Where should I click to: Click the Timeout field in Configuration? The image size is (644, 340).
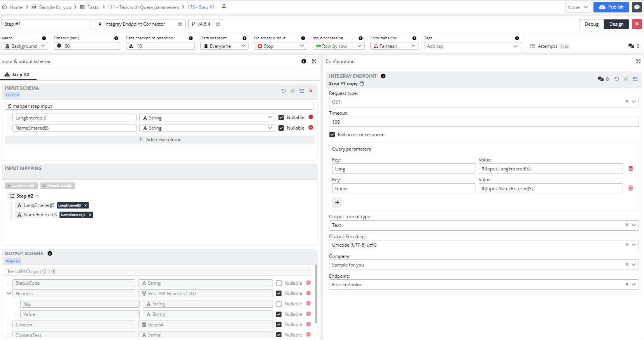click(483, 122)
